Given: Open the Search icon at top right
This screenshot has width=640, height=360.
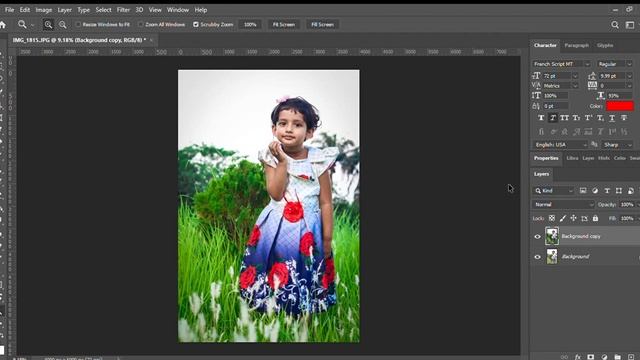Looking at the screenshot, I should [x=615, y=25].
